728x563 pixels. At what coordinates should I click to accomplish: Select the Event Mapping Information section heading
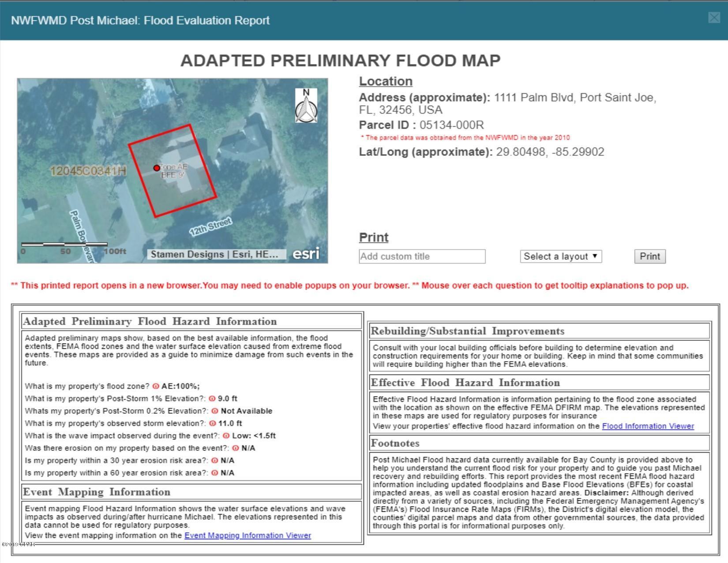click(97, 491)
